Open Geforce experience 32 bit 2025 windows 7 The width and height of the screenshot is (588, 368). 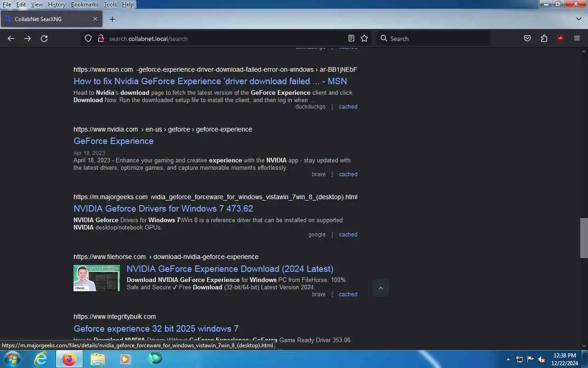tap(156, 328)
